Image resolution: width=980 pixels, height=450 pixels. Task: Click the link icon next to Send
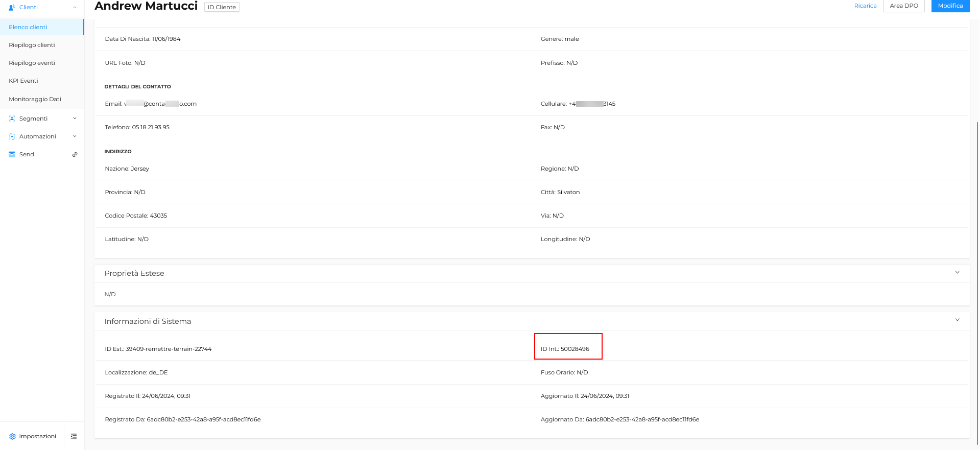coord(75,154)
